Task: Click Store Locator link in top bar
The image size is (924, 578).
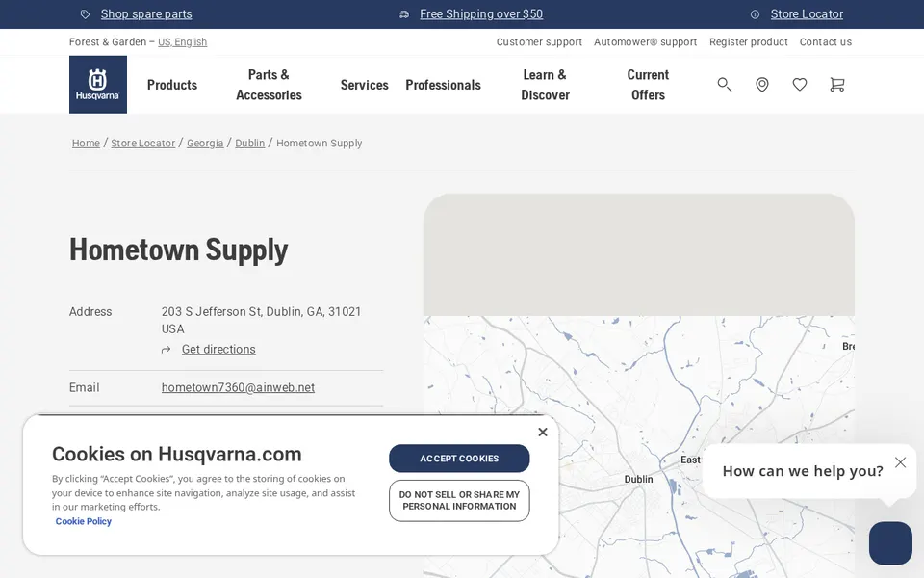Action: point(807,14)
